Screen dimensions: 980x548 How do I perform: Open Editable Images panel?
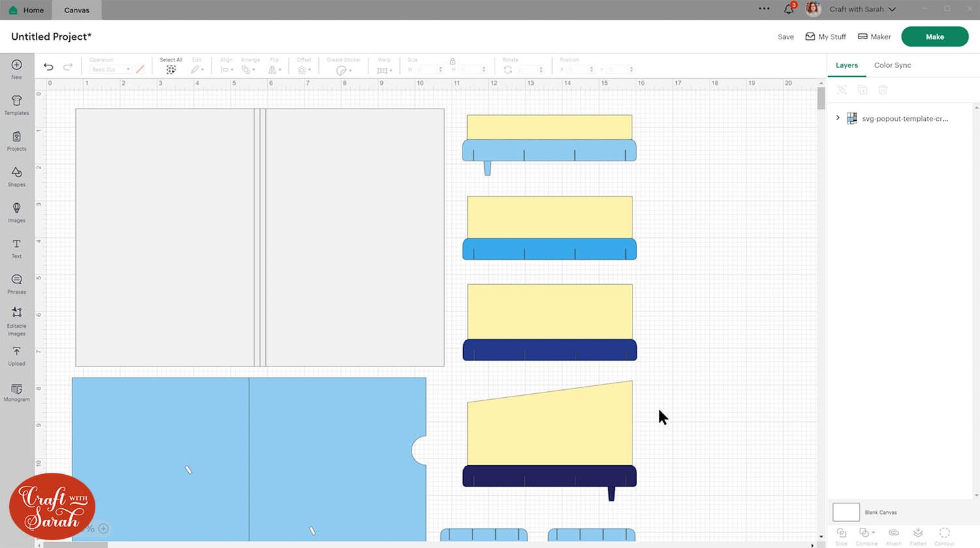click(16, 321)
